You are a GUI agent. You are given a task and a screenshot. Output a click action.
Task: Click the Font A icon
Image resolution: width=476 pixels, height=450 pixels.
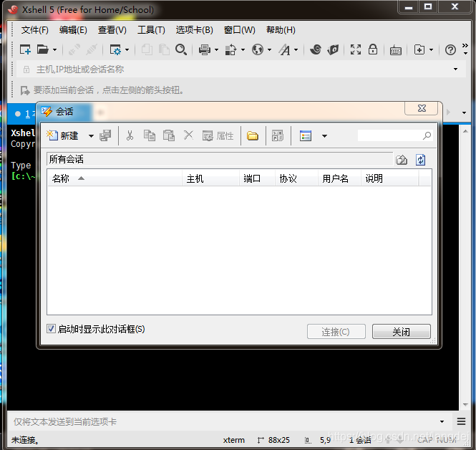coord(284,49)
